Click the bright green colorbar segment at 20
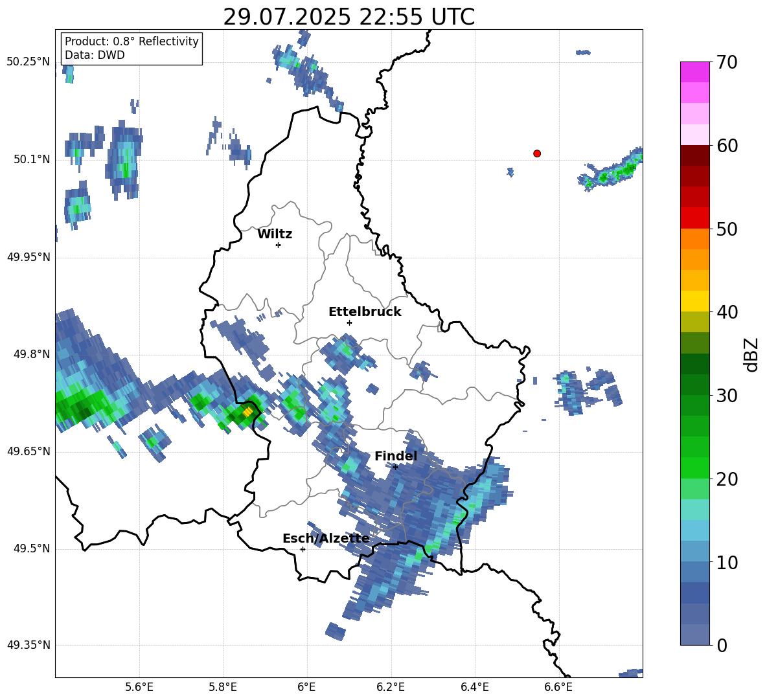Viewport: 767px width, 700px height. click(x=694, y=468)
